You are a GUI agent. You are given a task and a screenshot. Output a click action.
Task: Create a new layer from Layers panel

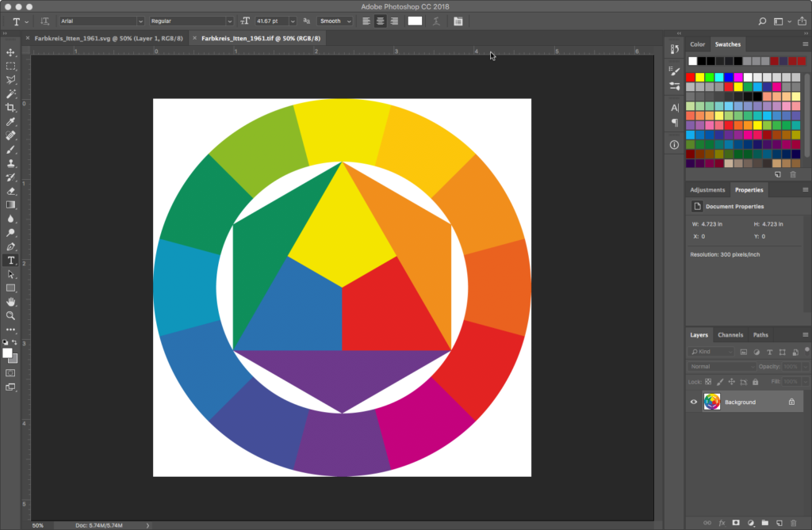(779, 523)
